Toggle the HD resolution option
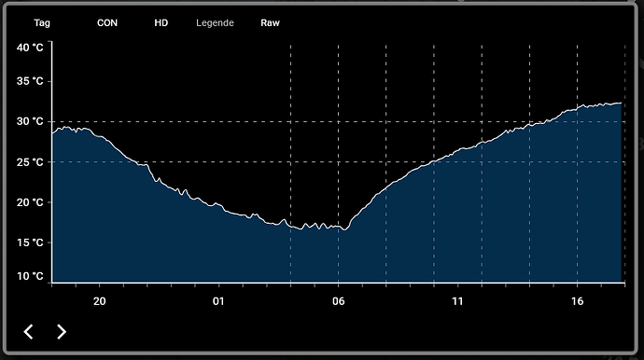Screen dimensions: 644x360 tap(161, 23)
